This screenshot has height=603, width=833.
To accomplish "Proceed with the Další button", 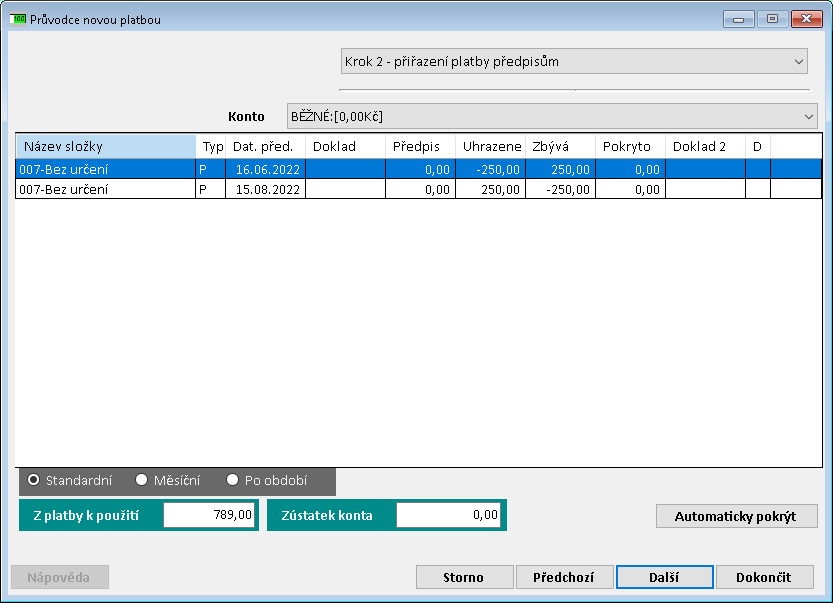I will [x=664, y=577].
